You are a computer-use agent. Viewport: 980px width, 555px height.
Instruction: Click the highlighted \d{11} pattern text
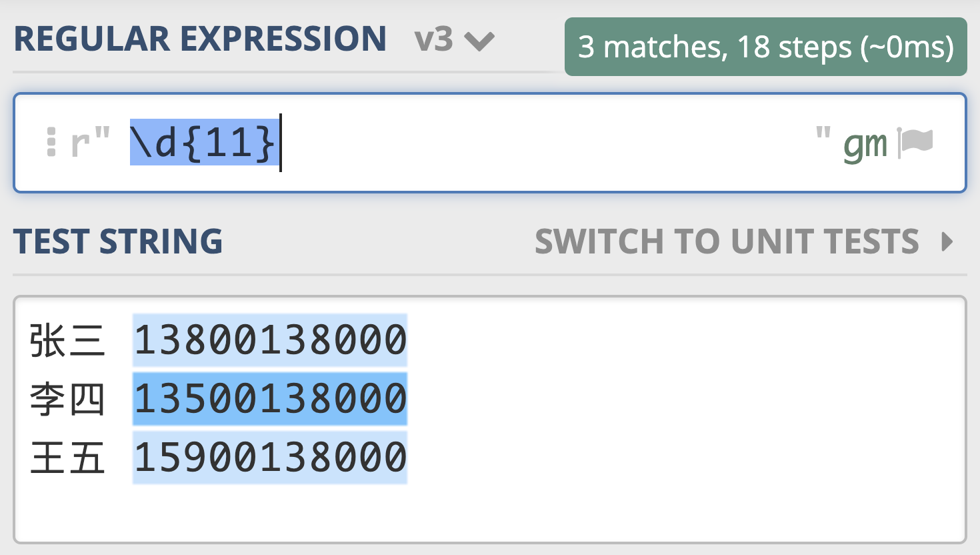204,142
